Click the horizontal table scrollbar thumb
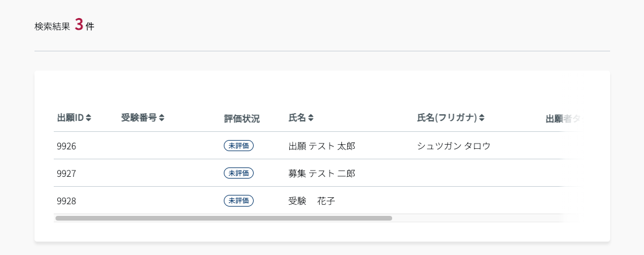This screenshot has width=644, height=255. pos(224,218)
